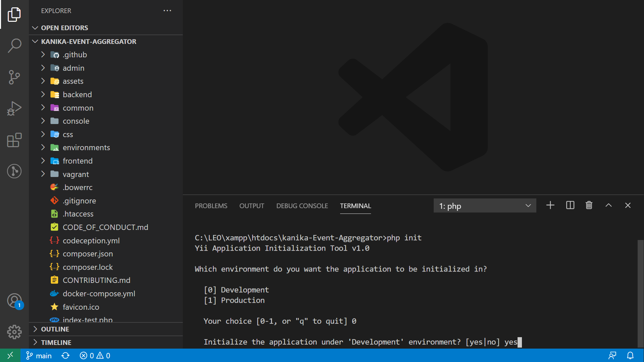Screen dimensions: 644x362
Task: Open terminal selector dropdown '1: php'
Action: (485, 206)
